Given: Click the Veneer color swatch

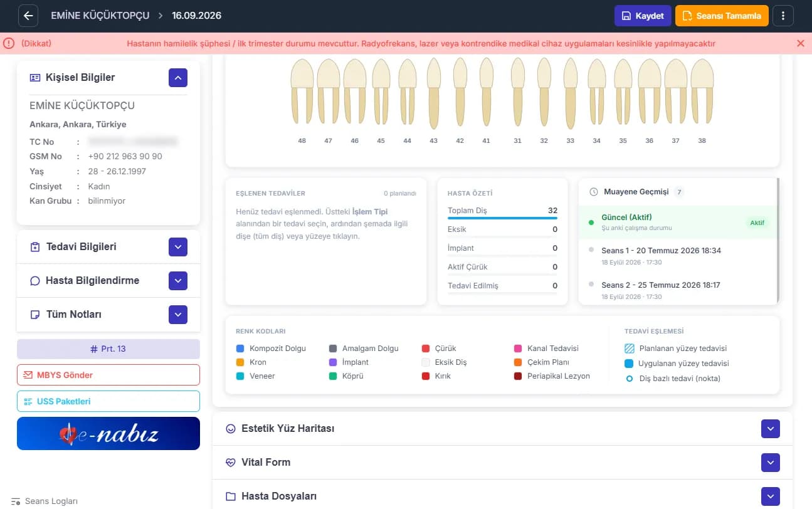Looking at the screenshot, I should (240, 376).
